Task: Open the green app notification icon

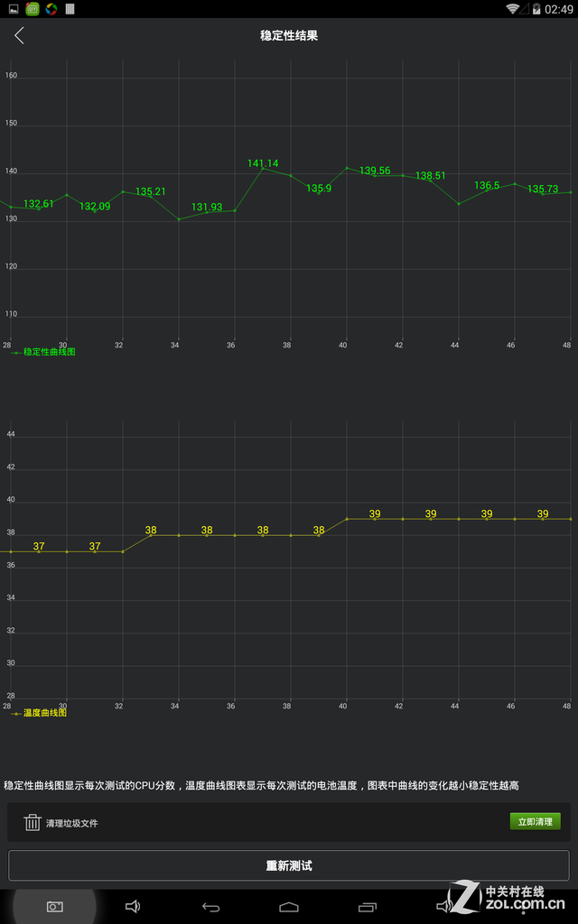Action: click(x=33, y=9)
